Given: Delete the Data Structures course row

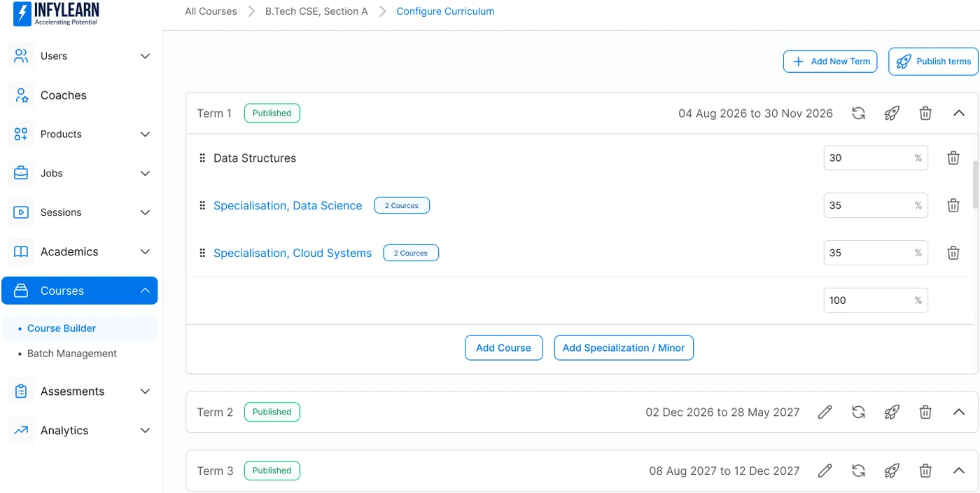Looking at the screenshot, I should point(953,158).
